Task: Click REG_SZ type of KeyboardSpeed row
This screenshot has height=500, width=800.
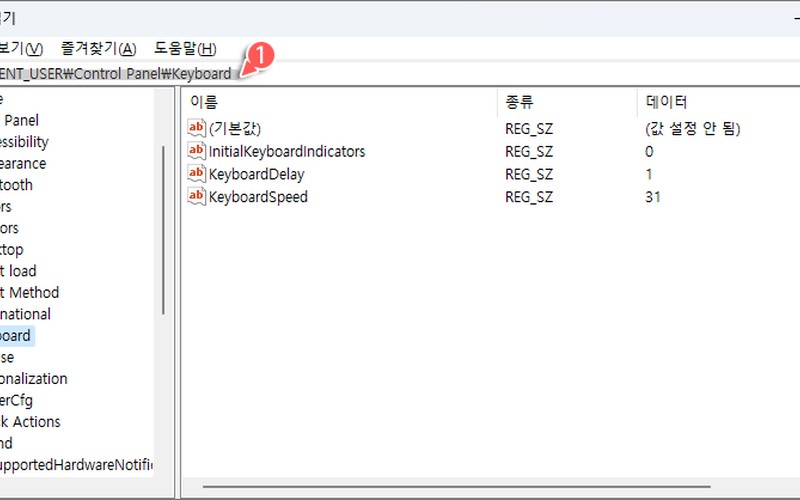Action: pyautogui.click(x=529, y=197)
